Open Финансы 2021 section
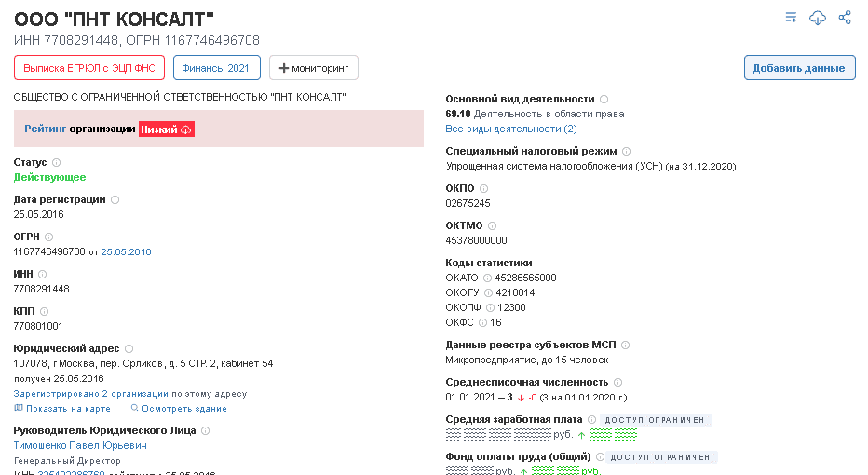Viewport: 868px width, 475px height. click(x=216, y=68)
